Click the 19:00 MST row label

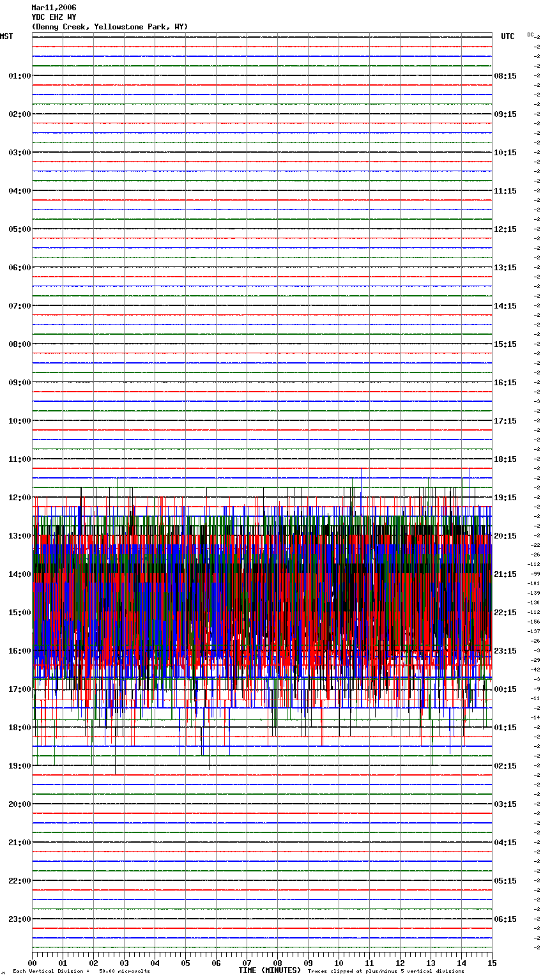coord(20,766)
